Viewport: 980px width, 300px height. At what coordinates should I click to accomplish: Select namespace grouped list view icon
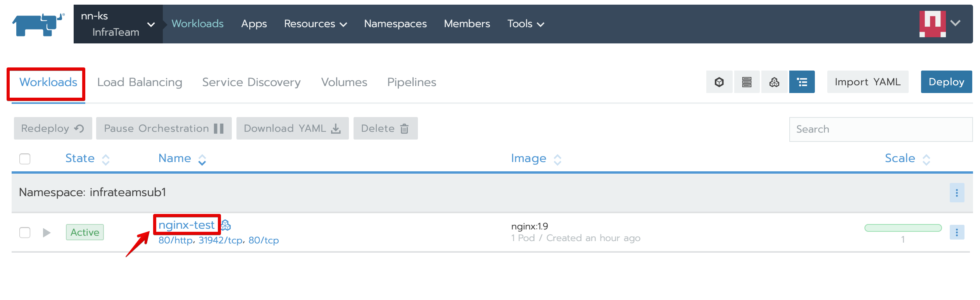pyautogui.click(x=802, y=82)
